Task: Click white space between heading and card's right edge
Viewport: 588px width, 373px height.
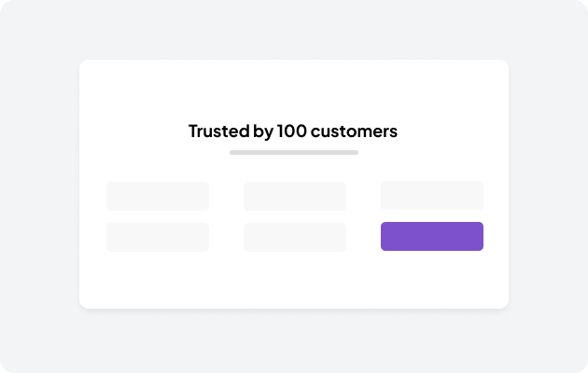Action: pos(453,131)
